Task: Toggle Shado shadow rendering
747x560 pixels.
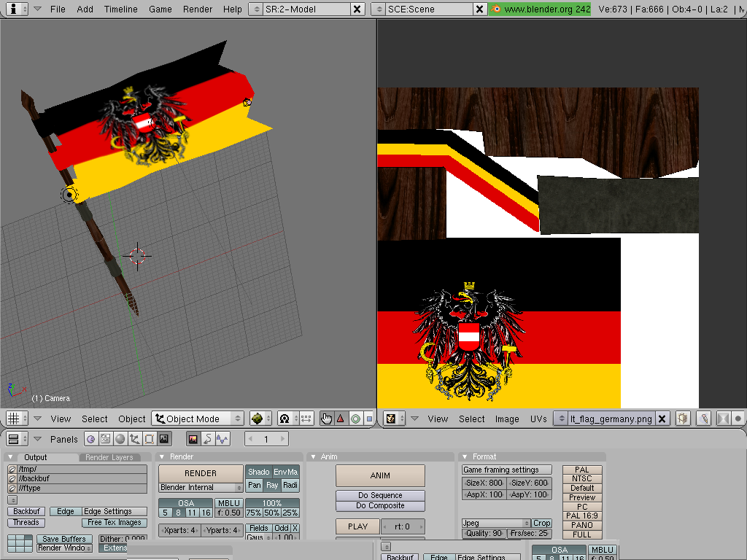Action: 259,472
